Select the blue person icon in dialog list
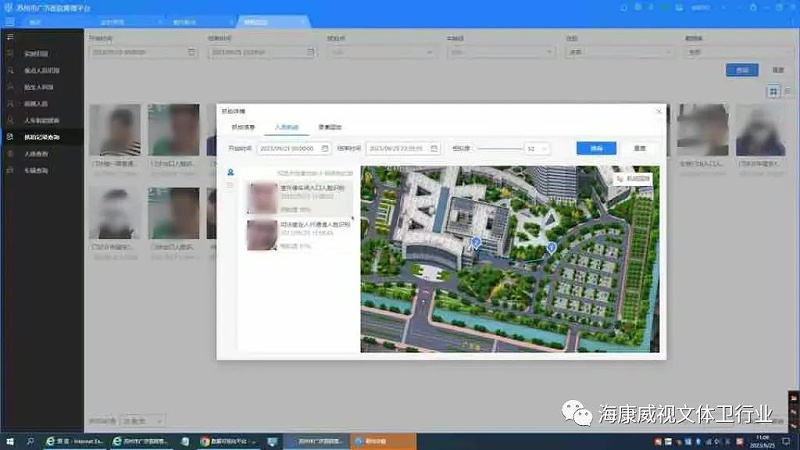 231,172
